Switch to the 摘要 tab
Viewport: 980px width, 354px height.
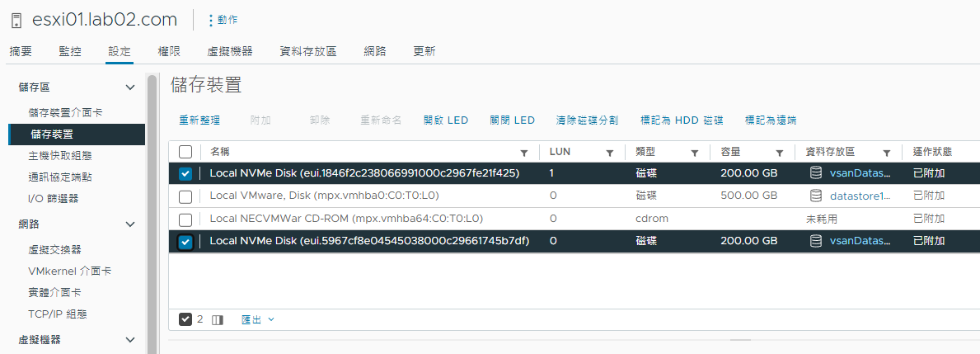pyautogui.click(x=21, y=51)
